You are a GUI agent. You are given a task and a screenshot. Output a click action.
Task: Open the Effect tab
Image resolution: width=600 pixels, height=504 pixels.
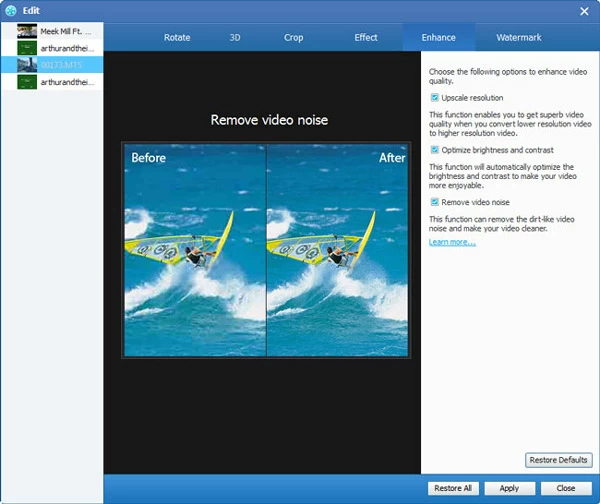[x=366, y=38]
